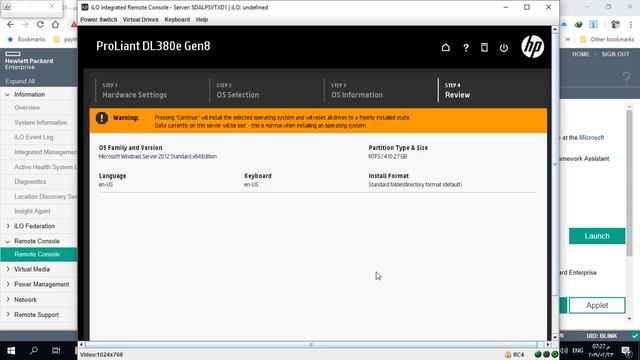Open the Help question mark icon
The height and width of the screenshot is (360, 640).
(466, 48)
